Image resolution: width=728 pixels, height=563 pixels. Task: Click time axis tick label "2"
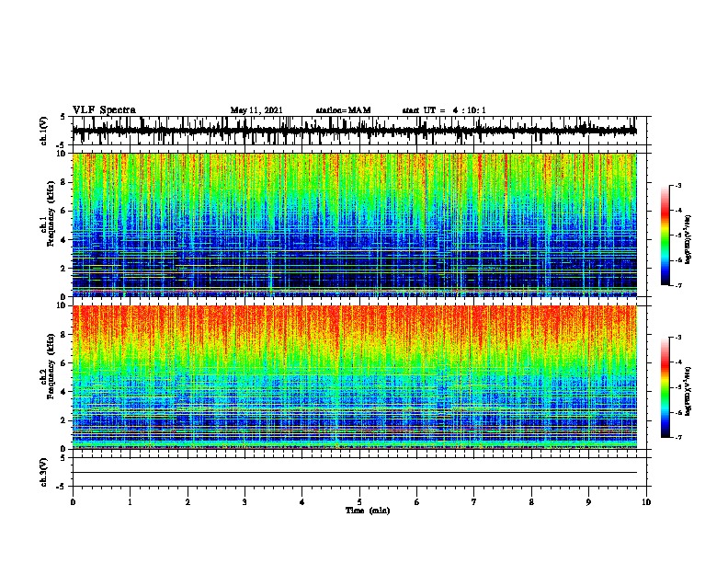(188, 502)
